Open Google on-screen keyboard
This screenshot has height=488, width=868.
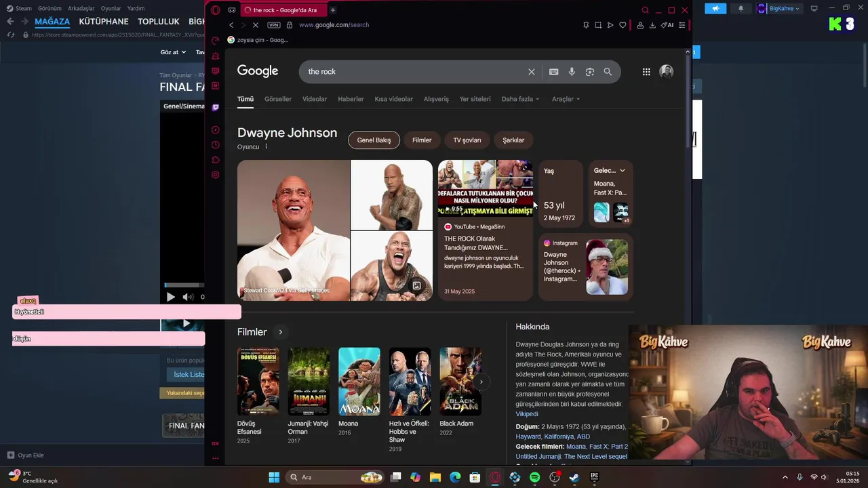pos(554,72)
